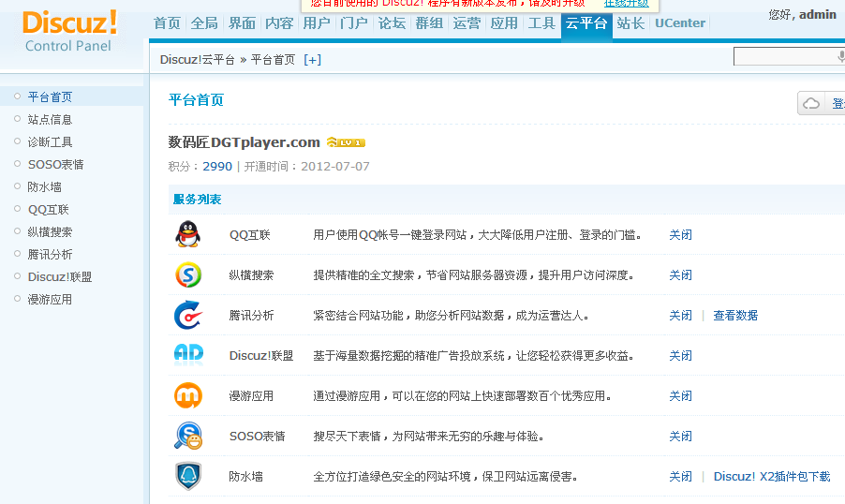Viewport: 845px width, 504px height.
Task: Click the 服务列表 section header
Action: click(198, 199)
